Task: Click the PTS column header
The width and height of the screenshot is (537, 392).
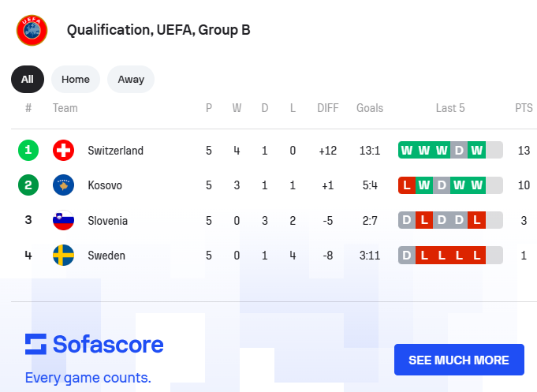Action: coord(524,108)
